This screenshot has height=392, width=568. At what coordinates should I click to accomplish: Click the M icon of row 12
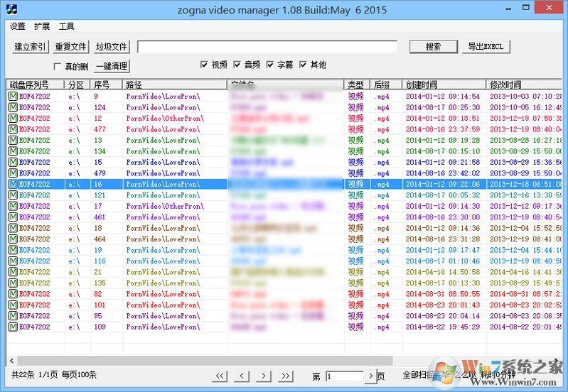pyautogui.click(x=13, y=118)
